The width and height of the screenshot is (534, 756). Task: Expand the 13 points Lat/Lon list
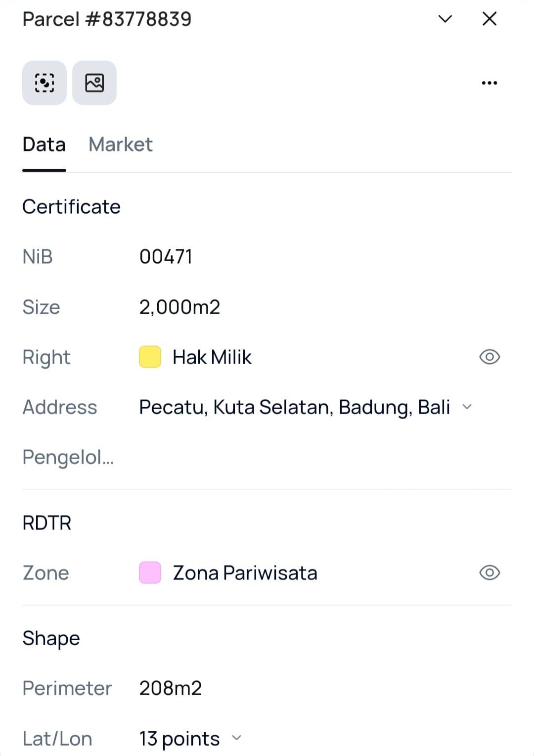237,738
